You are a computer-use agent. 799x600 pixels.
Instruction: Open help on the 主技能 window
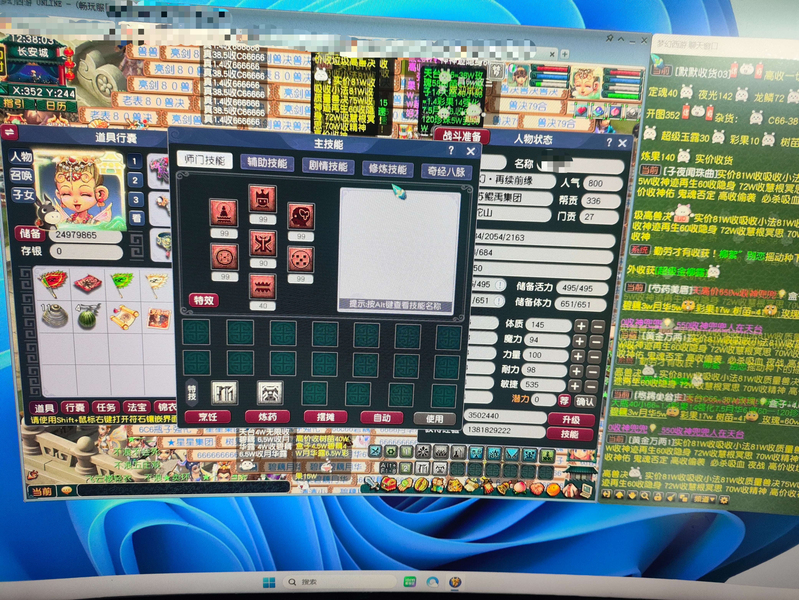[x=451, y=150]
